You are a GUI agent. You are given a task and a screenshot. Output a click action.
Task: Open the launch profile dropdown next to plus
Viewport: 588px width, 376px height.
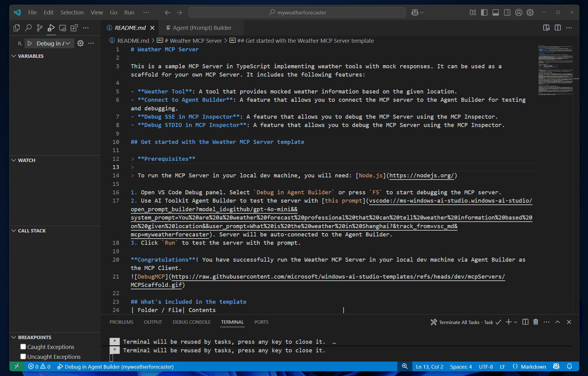click(x=515, y=322)
